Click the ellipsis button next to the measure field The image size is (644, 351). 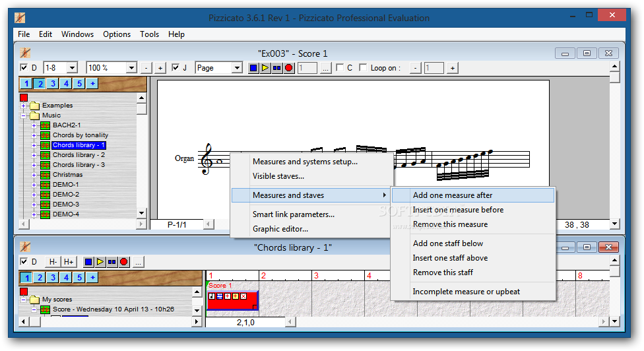coord(325,68)
